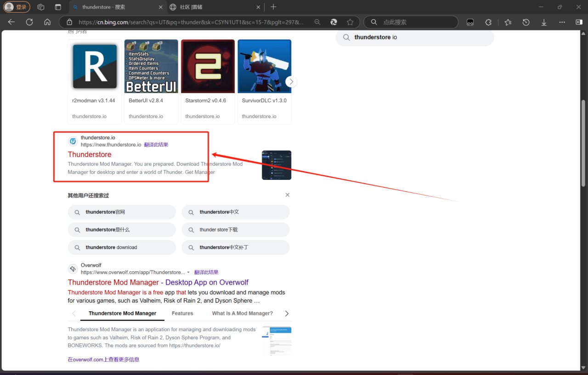Select the Thunderstore Mod Manager tab
This screenshot has height=375, width=588.
[122, 313]
